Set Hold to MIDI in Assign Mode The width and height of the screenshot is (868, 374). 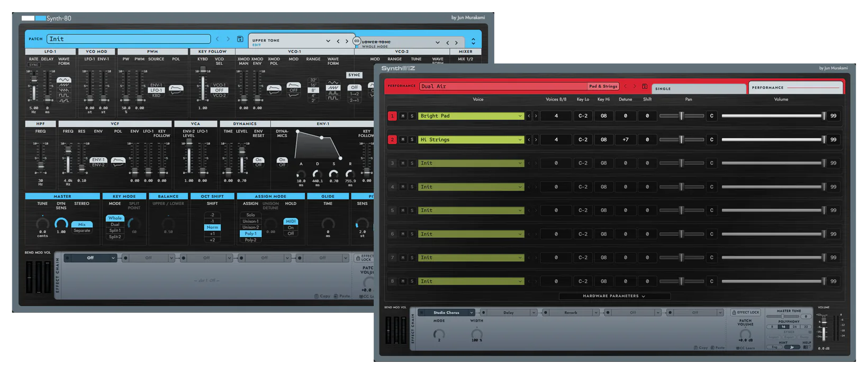point(291,221)
